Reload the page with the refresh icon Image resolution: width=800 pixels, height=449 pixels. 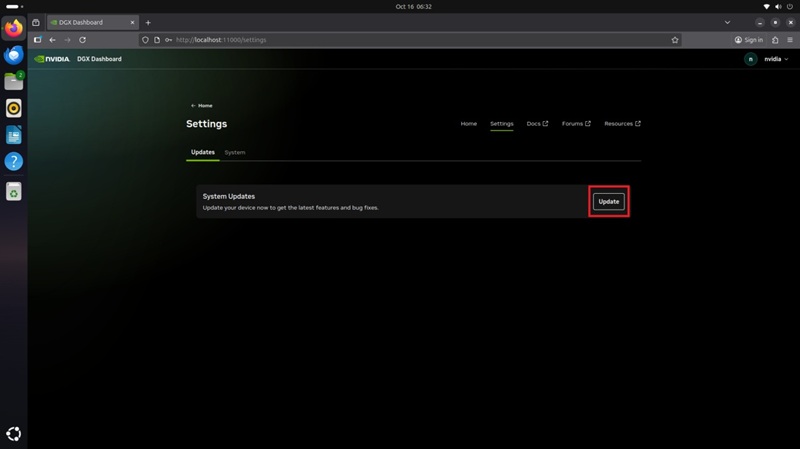[82, 40]
